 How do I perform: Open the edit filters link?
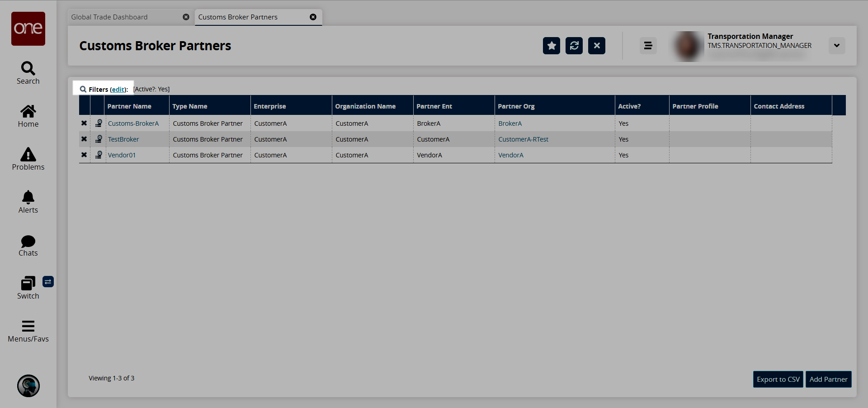click(118, 90)
